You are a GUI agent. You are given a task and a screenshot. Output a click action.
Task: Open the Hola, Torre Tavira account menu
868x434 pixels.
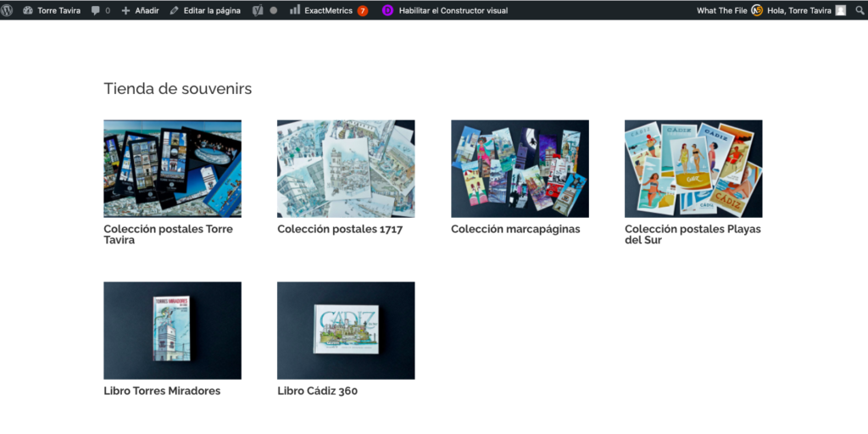(798, 10)
